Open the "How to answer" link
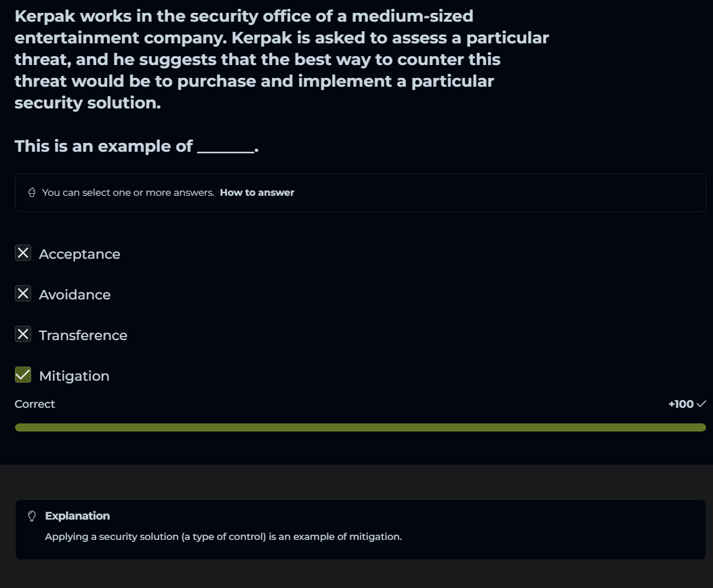This screenshot has width=713, height=588. click(257, 192)
